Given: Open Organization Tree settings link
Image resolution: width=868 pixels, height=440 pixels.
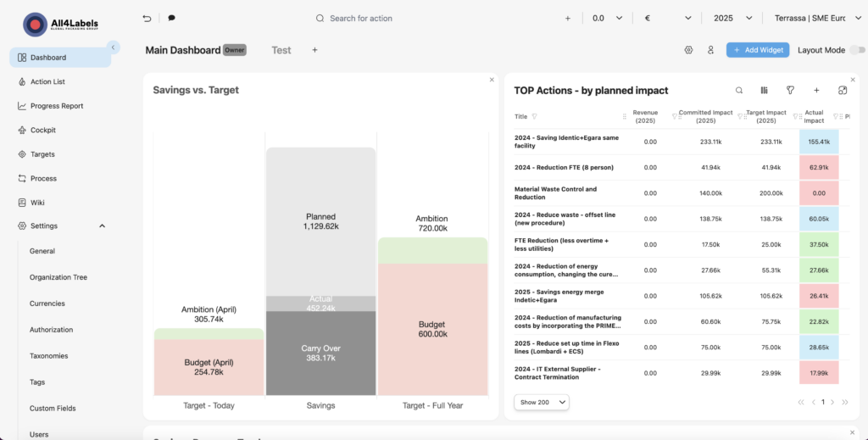Looking at the screenshot, I should pyautogui.click(x=58, y=277).
